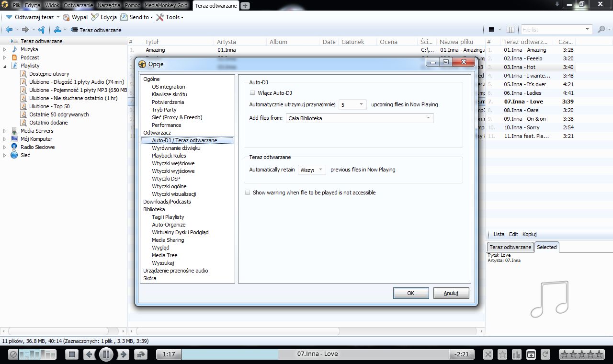This screenshot has width=613, height=364.
Task: Open the Tools toolbar dropdown
Action: point(170,17)
